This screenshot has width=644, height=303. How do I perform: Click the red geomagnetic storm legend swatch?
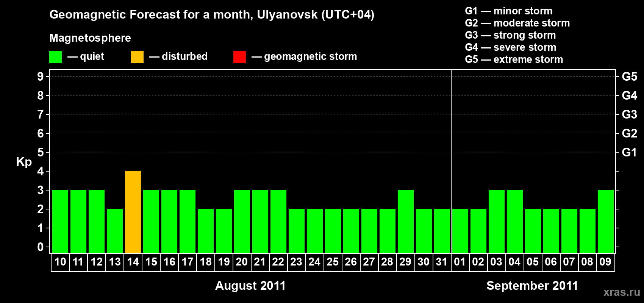(239, 57)
